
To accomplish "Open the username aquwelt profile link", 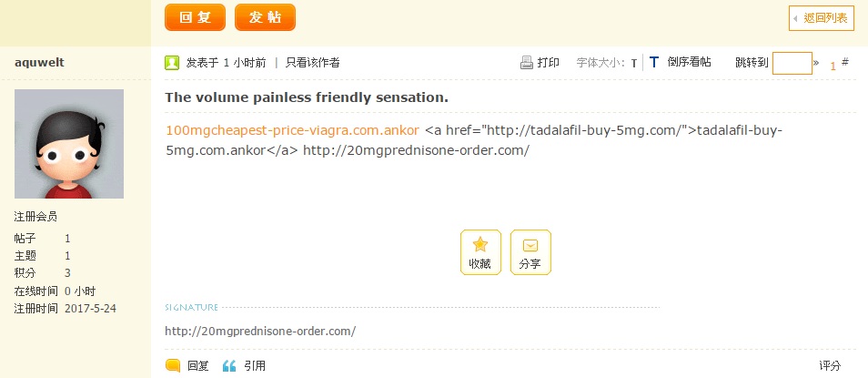I will [x=39, y=62].
